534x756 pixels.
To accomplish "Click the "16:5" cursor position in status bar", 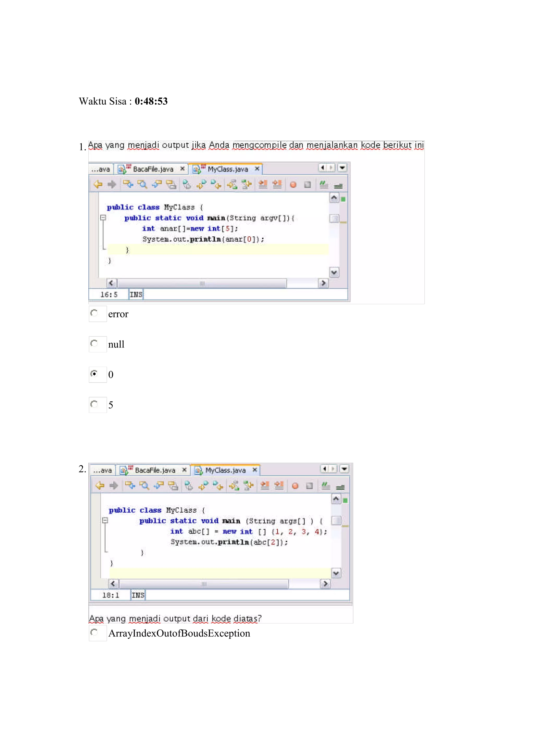I will click(109, 294).
